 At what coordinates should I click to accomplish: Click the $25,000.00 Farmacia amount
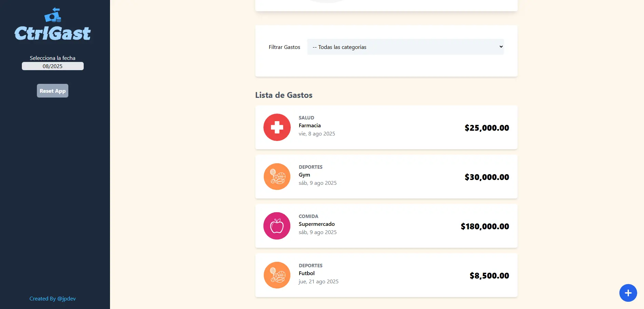[487, 128]
